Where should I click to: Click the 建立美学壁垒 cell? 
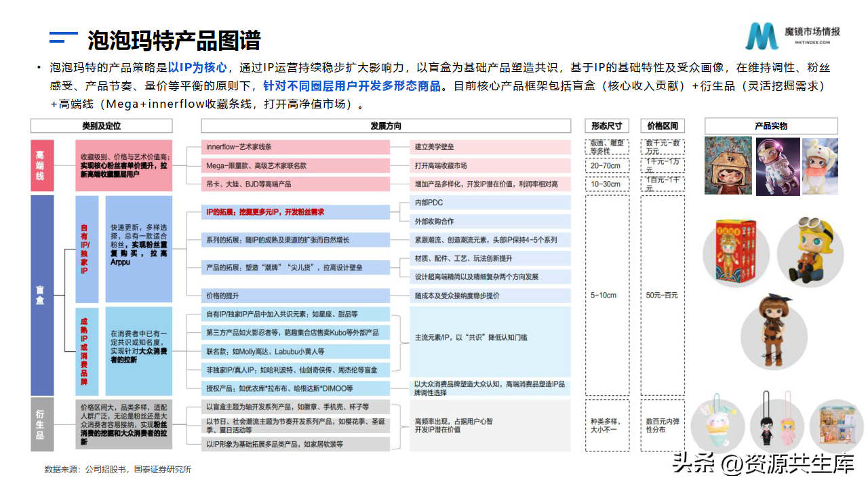pyautogui.click(x=490, y=147)
